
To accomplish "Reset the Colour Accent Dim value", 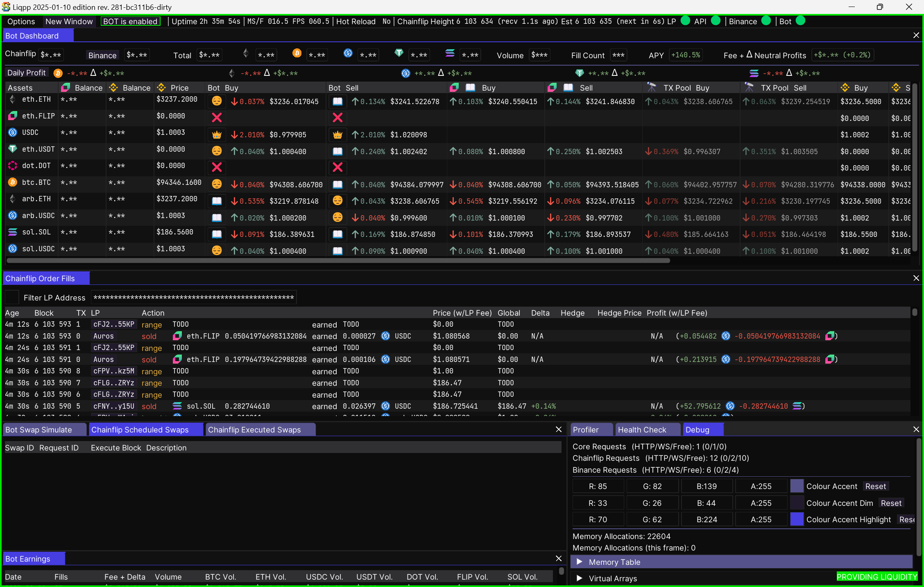I will pos(891,503).
